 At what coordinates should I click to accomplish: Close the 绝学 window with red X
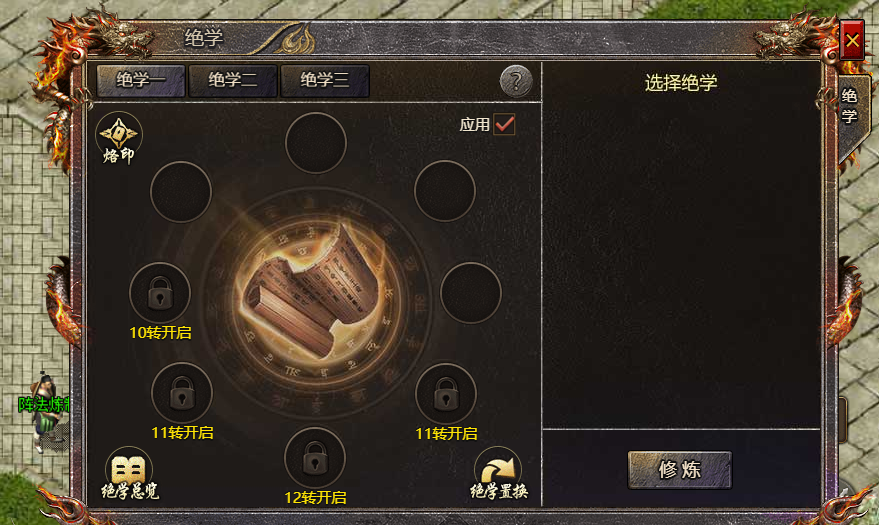[852, 40]
